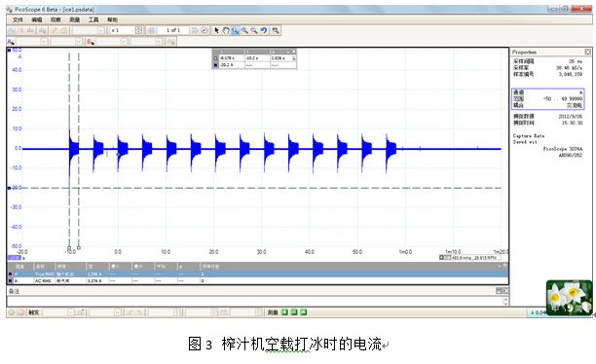Click the zoom to full view icon

click(276, 30)
